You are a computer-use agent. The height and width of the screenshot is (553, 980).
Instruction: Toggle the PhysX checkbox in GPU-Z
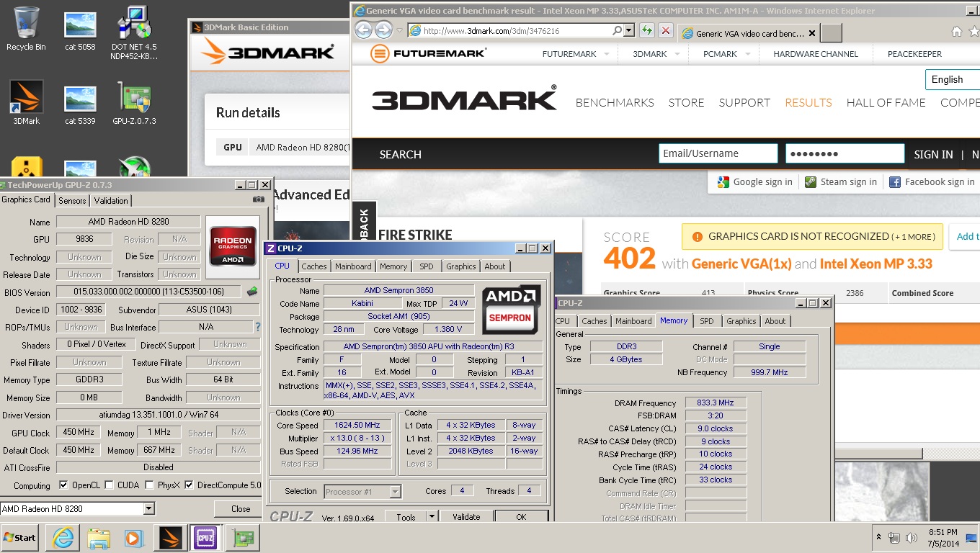(x=148, y=485)
